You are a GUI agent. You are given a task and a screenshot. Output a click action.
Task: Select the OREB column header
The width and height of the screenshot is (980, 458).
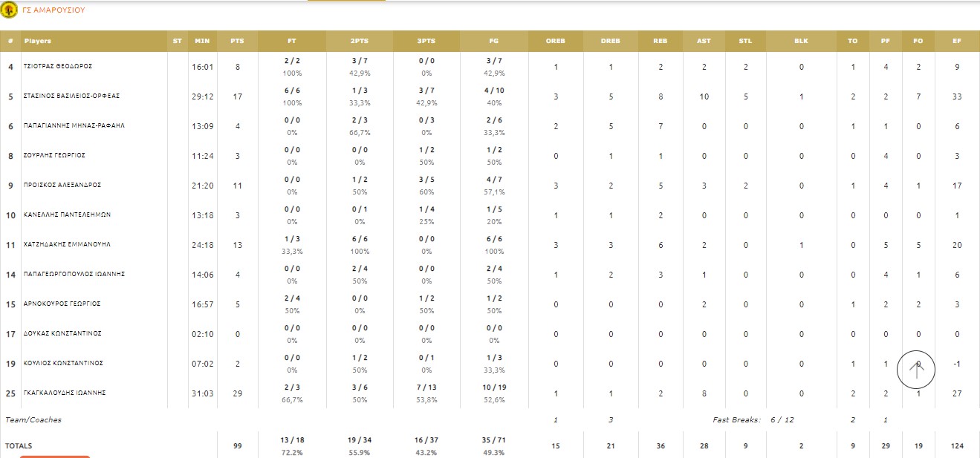click(556, 41)
